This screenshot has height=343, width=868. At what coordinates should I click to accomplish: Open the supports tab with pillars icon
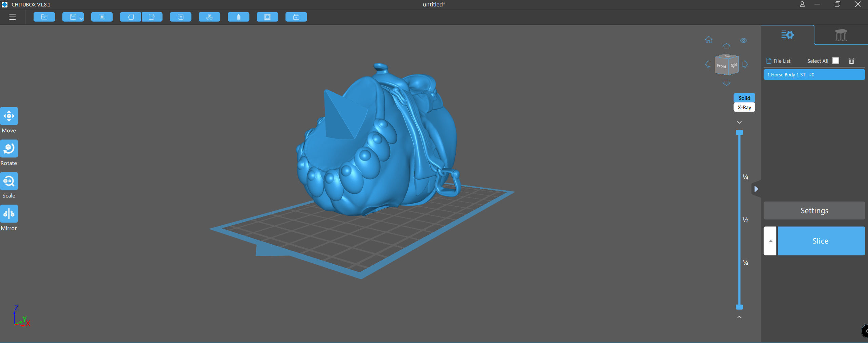(841, 35)
